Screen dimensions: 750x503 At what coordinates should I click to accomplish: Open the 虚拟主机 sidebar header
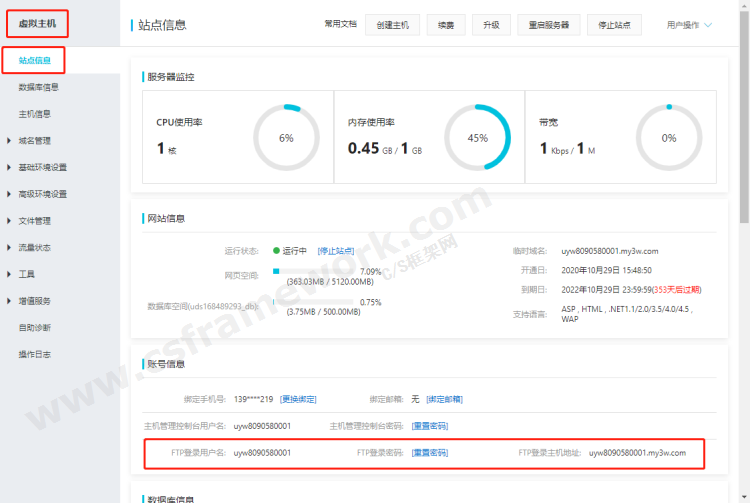tap(37, 23)
